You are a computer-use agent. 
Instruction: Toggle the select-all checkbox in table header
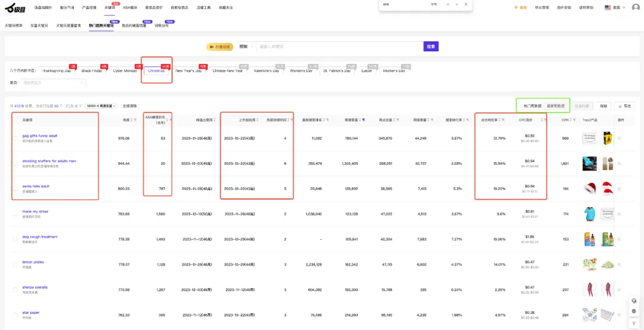pos(15,119)
